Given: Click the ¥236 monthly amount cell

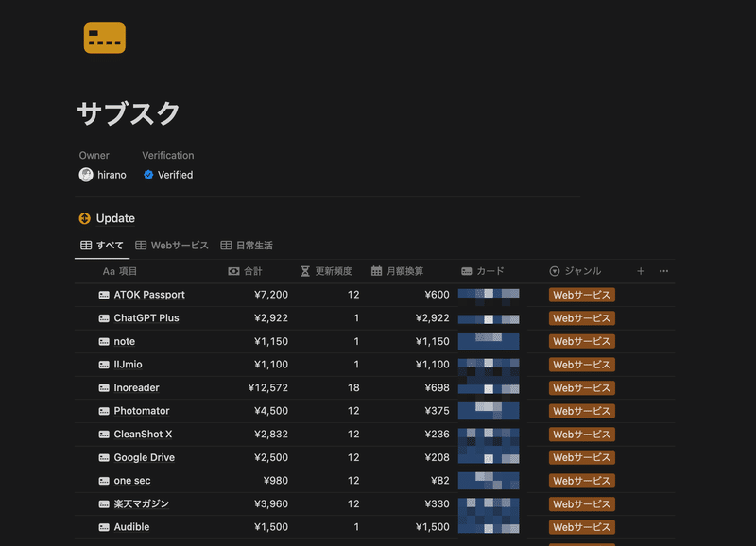Looking at the screenshot, I should [x=437, y=435].
